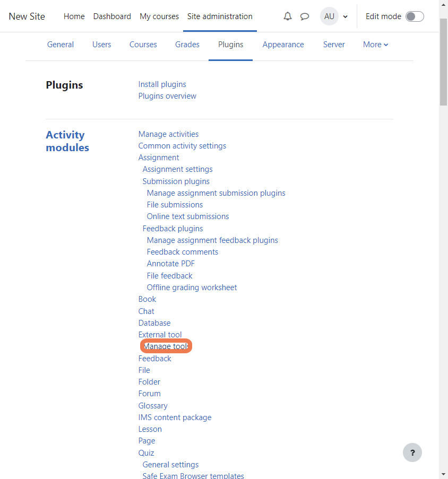Viewport: 448px width, 479px height.
Task: Open the Server tab
Action: tap(334, 45)
